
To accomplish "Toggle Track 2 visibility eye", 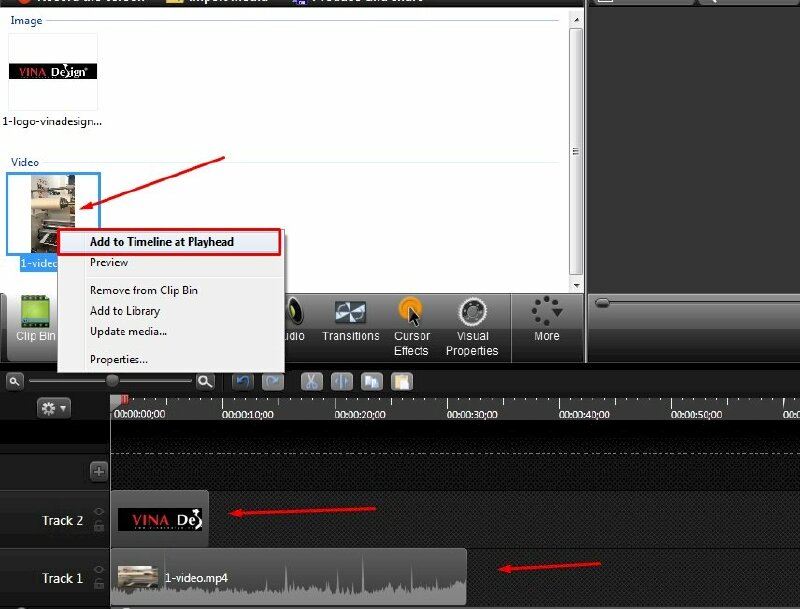I will coord(98,513).
